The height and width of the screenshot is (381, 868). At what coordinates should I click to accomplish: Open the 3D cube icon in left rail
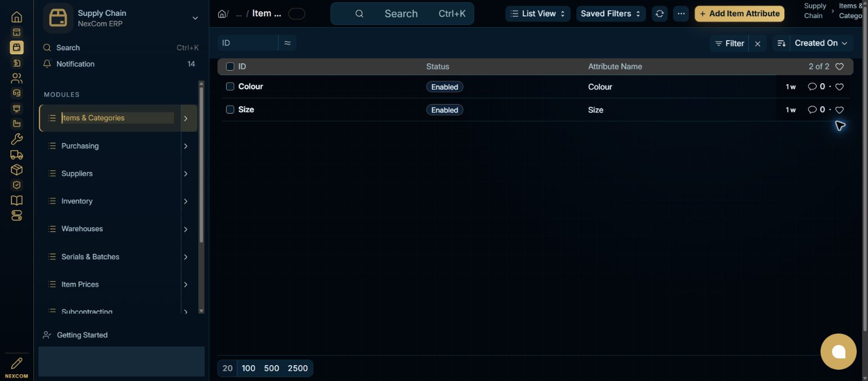pos(16,170)
